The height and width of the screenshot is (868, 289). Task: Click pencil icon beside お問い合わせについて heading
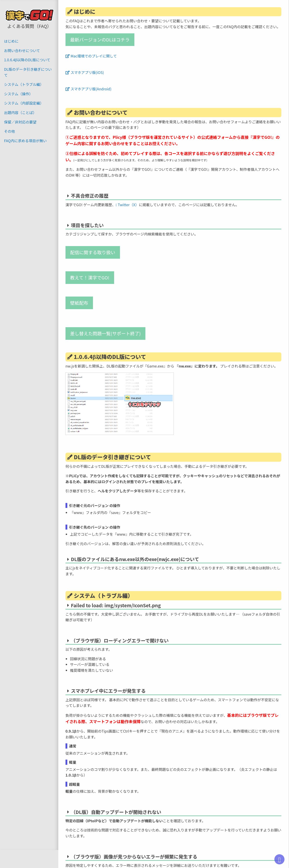click(x=70, y=113)
